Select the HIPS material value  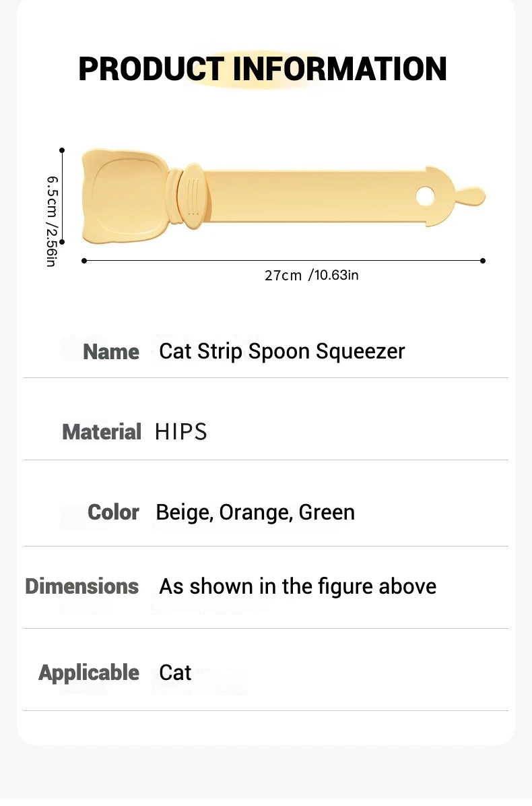click(180, 432)
